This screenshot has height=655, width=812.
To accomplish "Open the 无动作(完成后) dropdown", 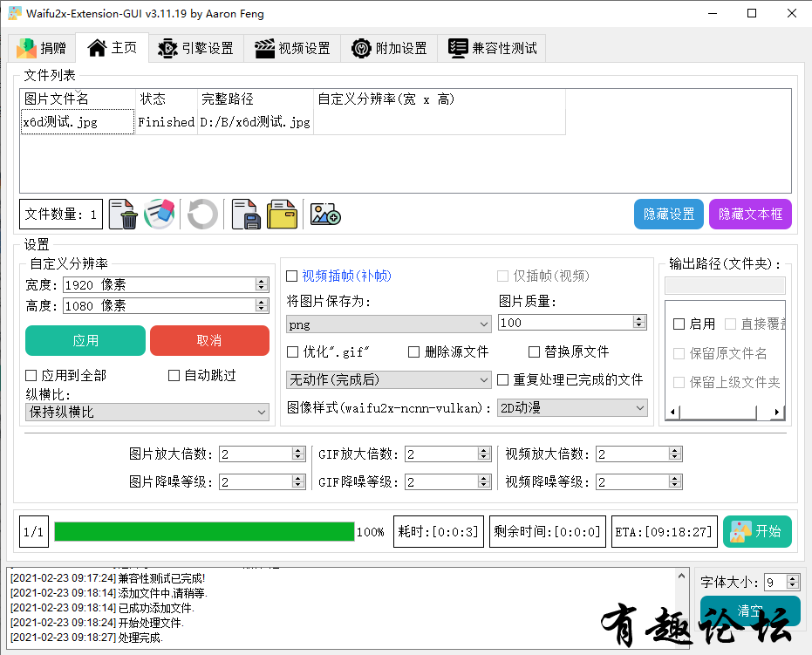I will pos(388,380).
